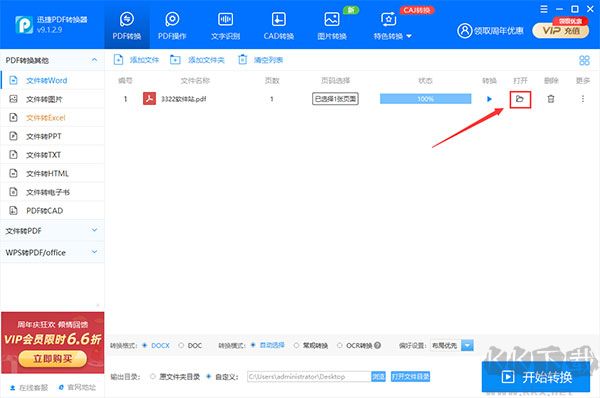Select DOCX output format
Image resolution: width=600 pixels, height=398 pixels.
[x=156, y=345]
